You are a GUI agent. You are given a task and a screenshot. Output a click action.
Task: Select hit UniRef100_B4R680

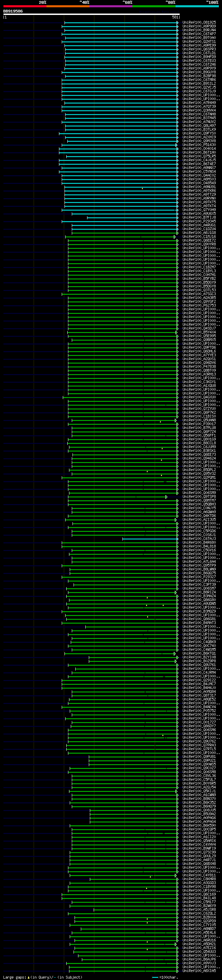(199, 543)
